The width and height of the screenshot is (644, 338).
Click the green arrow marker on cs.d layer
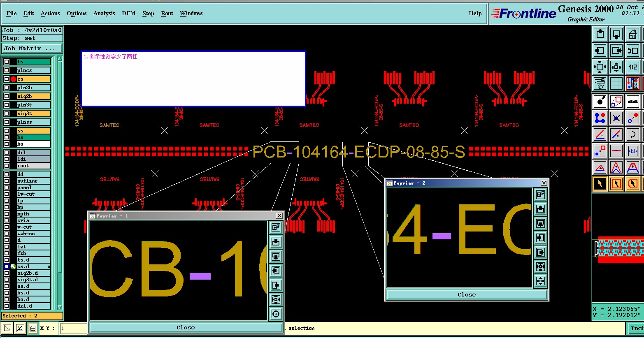coord(14,266)
